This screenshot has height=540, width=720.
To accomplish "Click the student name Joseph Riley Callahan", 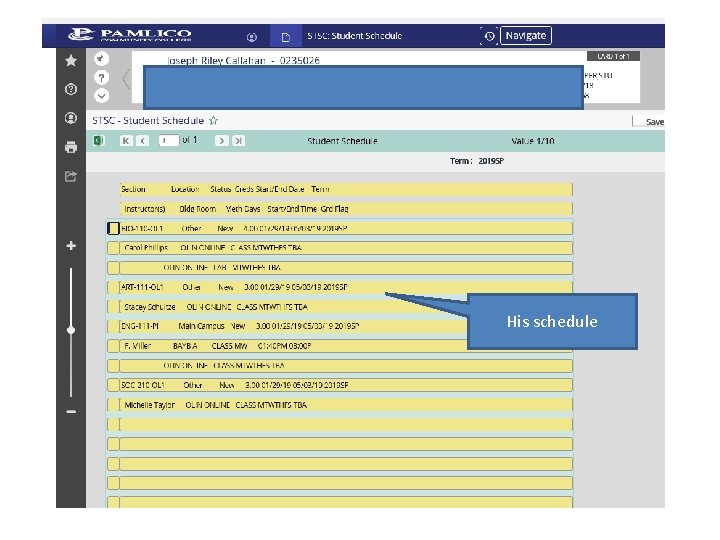I will [216, 60].
